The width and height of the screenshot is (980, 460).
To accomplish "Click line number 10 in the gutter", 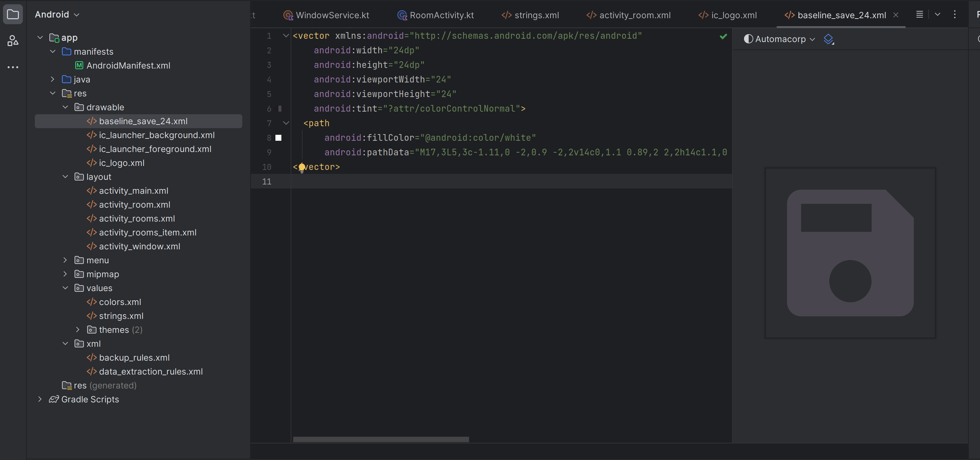I will tap(267, 167).
